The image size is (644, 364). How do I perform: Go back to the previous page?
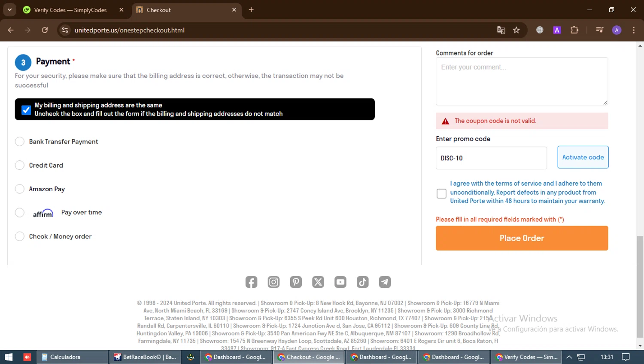tap(11, 30)
